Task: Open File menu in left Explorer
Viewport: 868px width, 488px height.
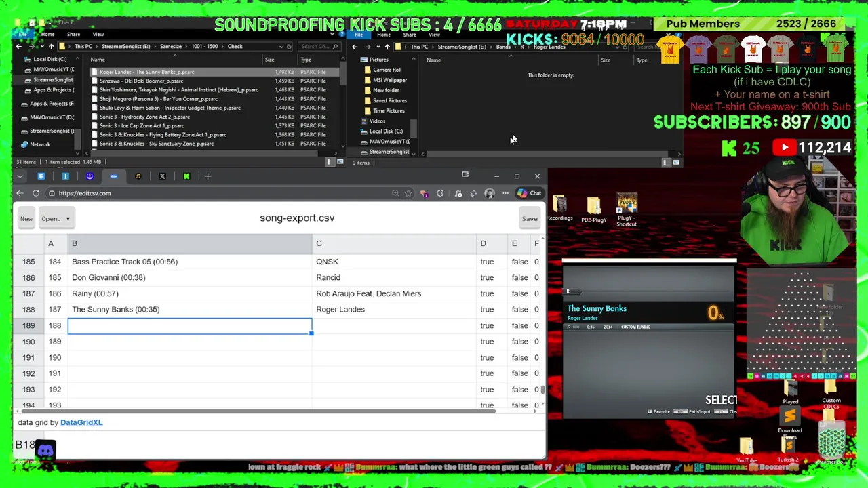Action: 22,34
